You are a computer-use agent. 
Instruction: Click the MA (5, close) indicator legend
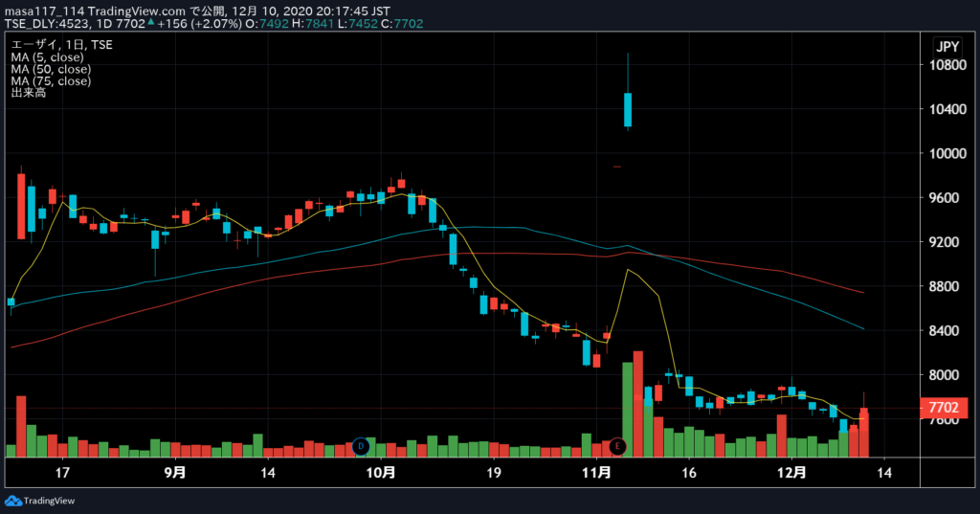coord(47,56)
